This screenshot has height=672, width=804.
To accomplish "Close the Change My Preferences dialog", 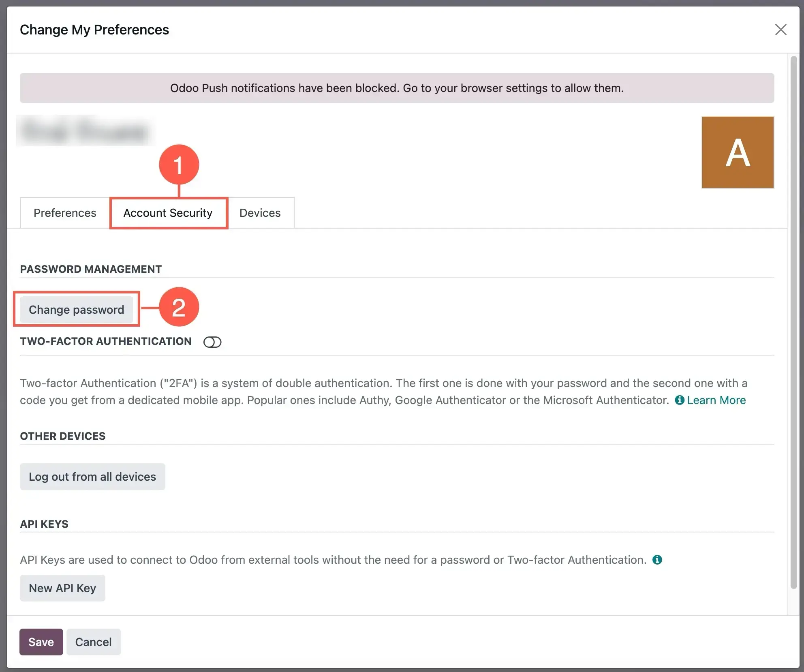I will pyautogui.click(x=780, y=30).
